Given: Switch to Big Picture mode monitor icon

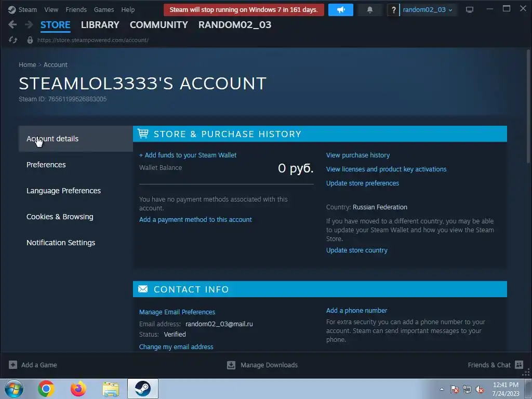Looking at the screenshot, I should pos(470,10).
